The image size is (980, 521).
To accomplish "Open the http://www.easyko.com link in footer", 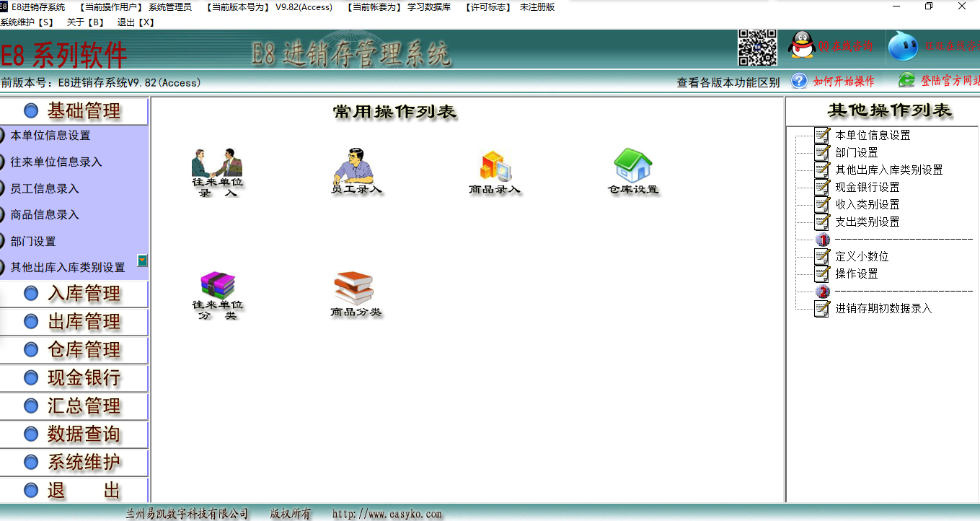I will coord(387,514).
